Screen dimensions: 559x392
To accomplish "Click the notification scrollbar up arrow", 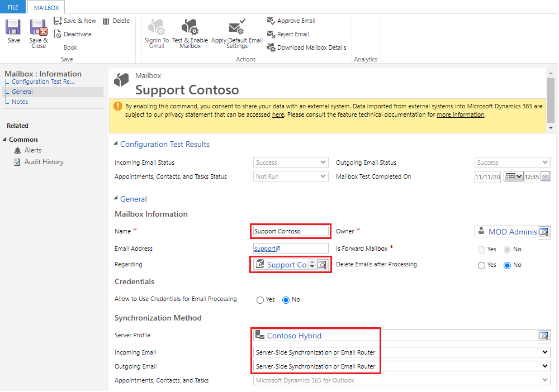I will pyautogui.click(x=551, y=73).
